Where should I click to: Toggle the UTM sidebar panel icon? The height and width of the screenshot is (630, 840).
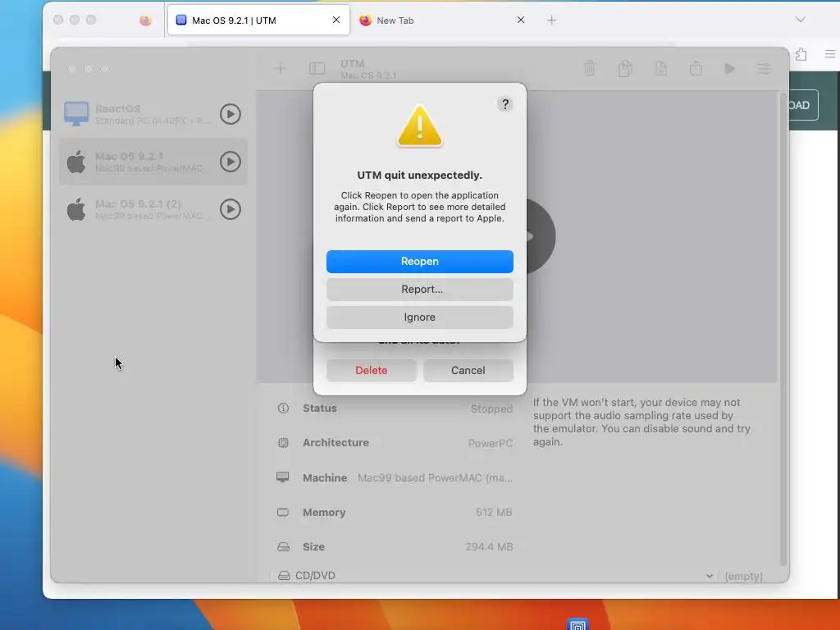tap(317, 69)
